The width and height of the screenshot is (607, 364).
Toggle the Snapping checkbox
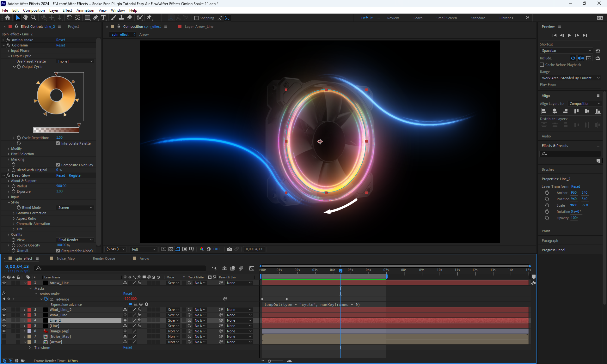pos(196,18)
